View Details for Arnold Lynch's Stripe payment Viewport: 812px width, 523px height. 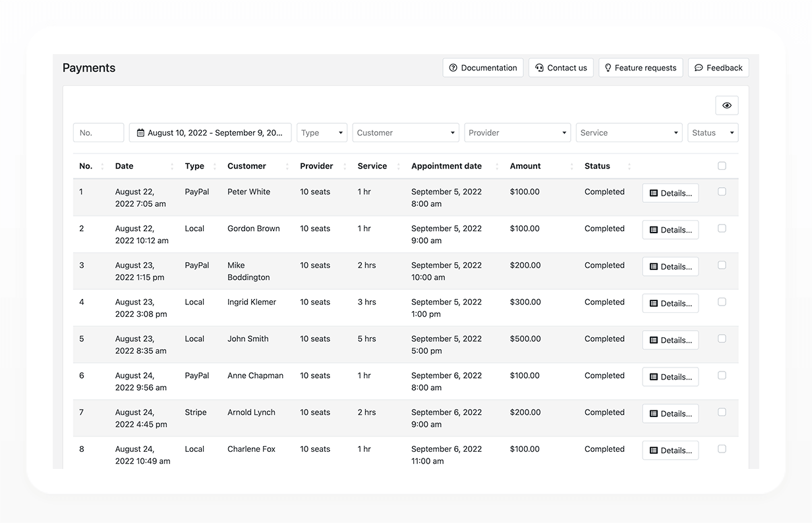[x=670, y=414]
